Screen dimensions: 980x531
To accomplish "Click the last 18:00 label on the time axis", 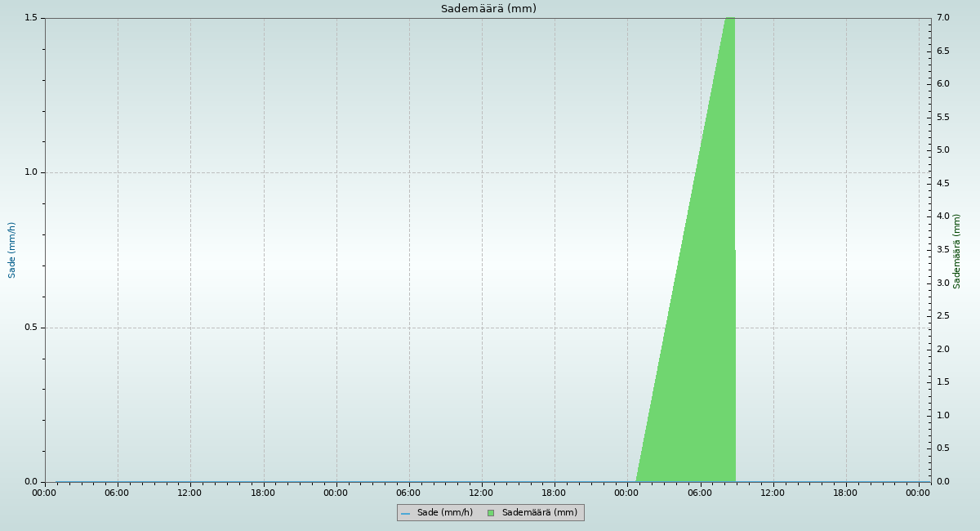I will (x=845, y=493).
